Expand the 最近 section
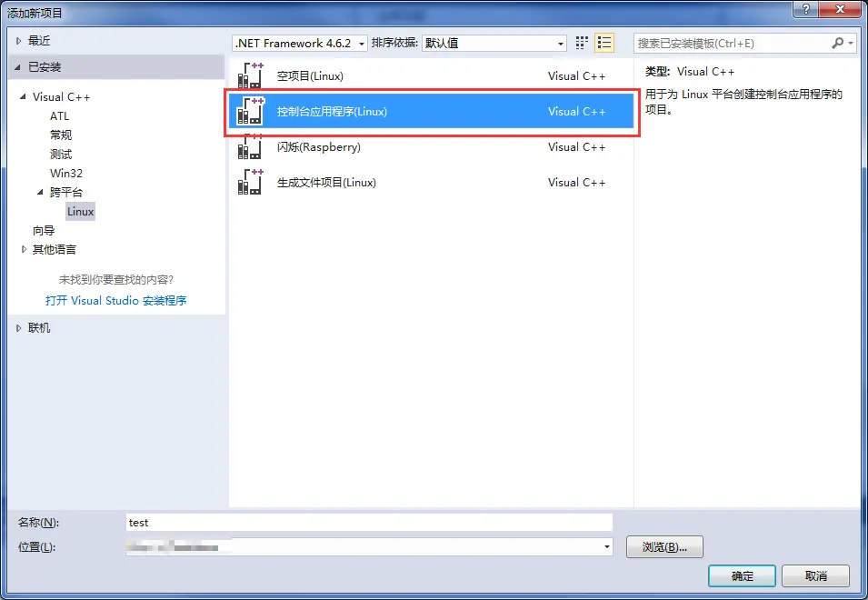868x600 pixels. click(18, 40)
